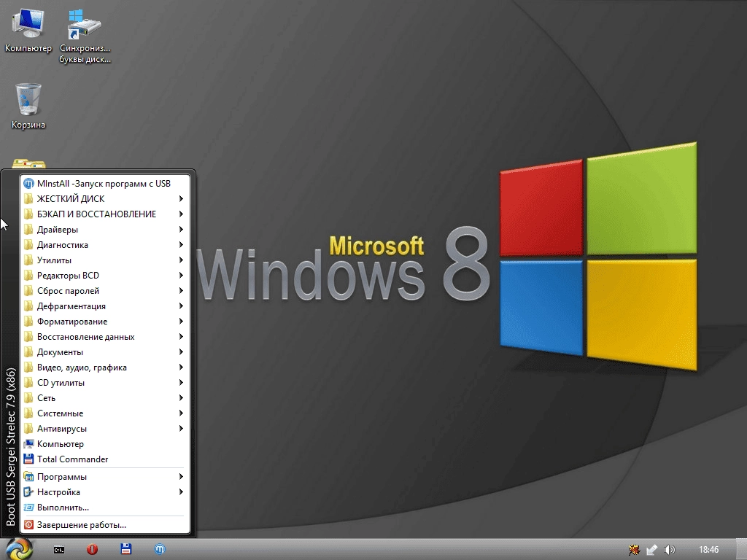Click the folder icon beside Драйверы

click(x=28, y=230)
